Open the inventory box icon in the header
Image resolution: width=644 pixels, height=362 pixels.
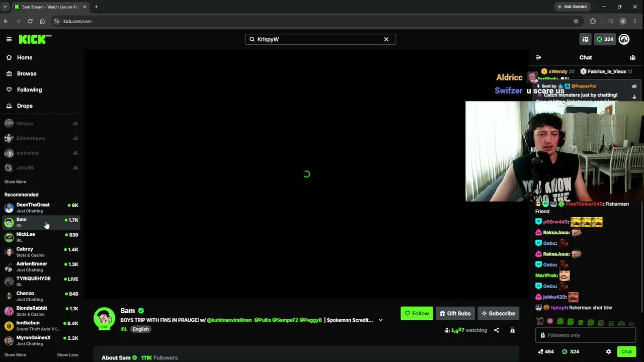(x=585, y=39)
